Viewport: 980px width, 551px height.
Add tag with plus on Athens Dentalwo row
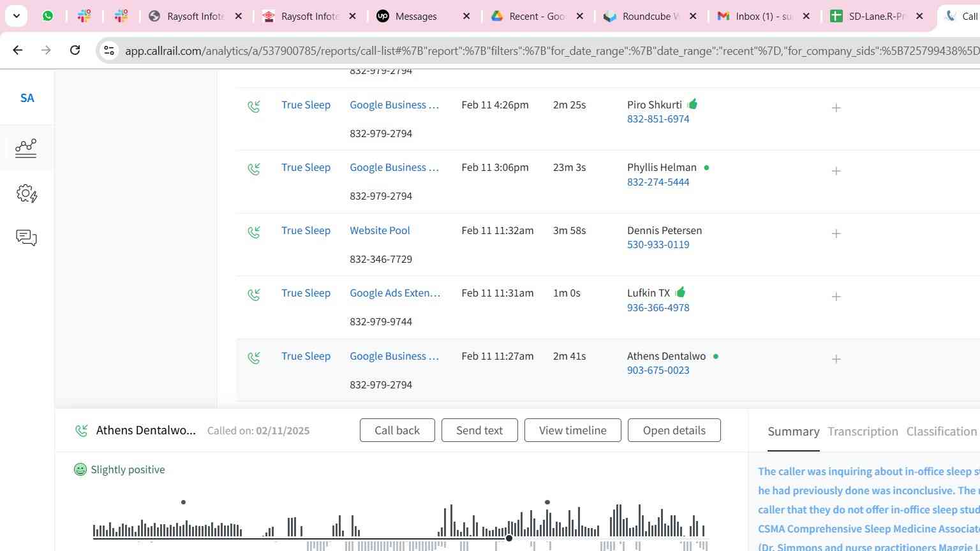(836, 359)
